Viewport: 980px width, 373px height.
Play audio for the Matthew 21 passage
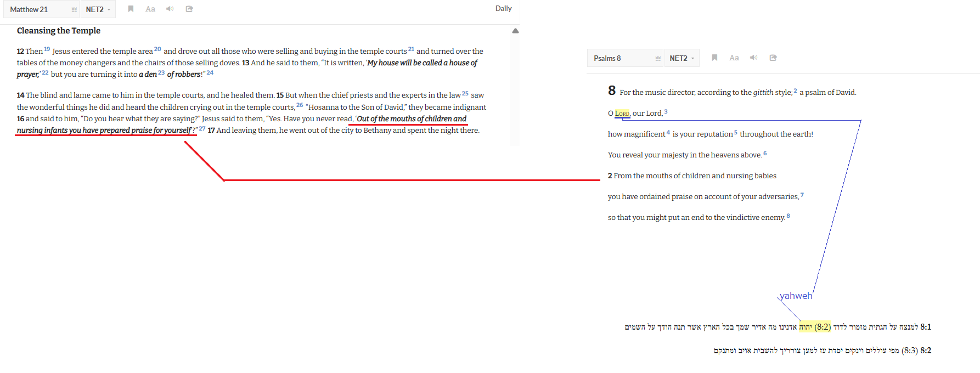coord(170,9)
